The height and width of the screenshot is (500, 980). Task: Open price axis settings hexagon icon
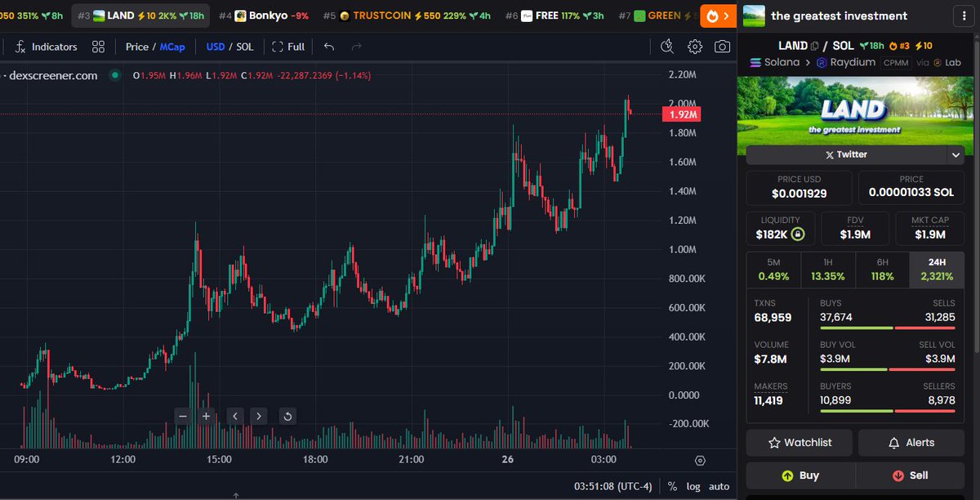point(700,461)
